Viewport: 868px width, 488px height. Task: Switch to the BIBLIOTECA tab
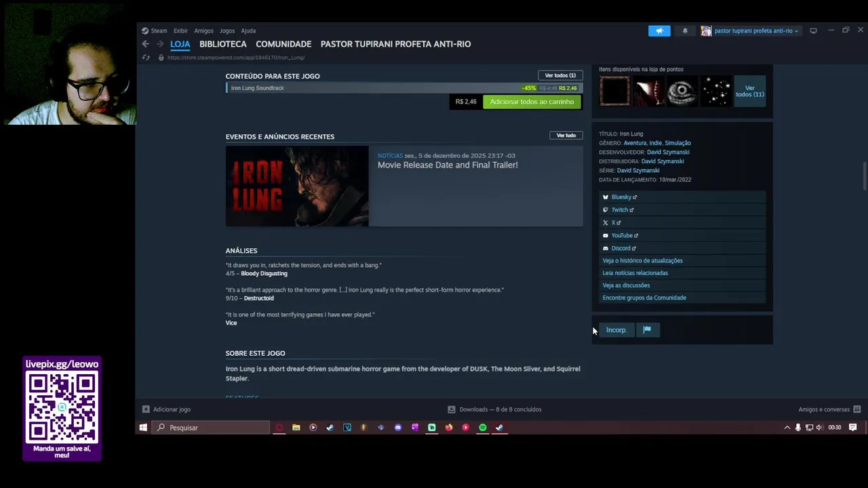[223, 44]
